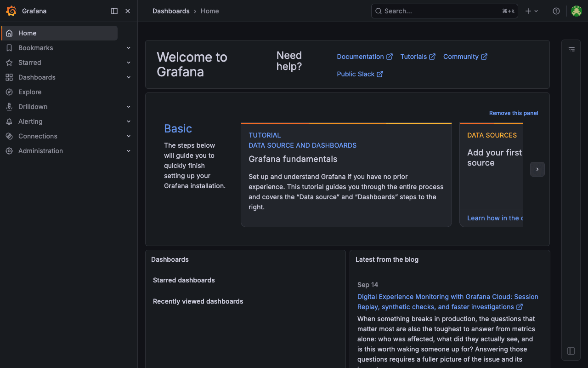Click the Connections icon in sidebar
588x368 pixels.
(x=9, y=136)
